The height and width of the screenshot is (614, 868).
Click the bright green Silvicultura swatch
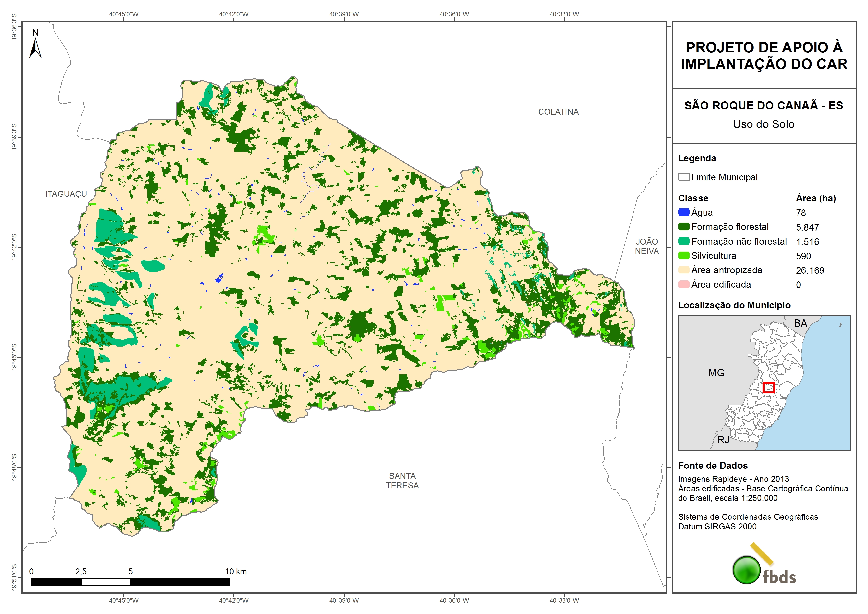(x=683, y=255)
